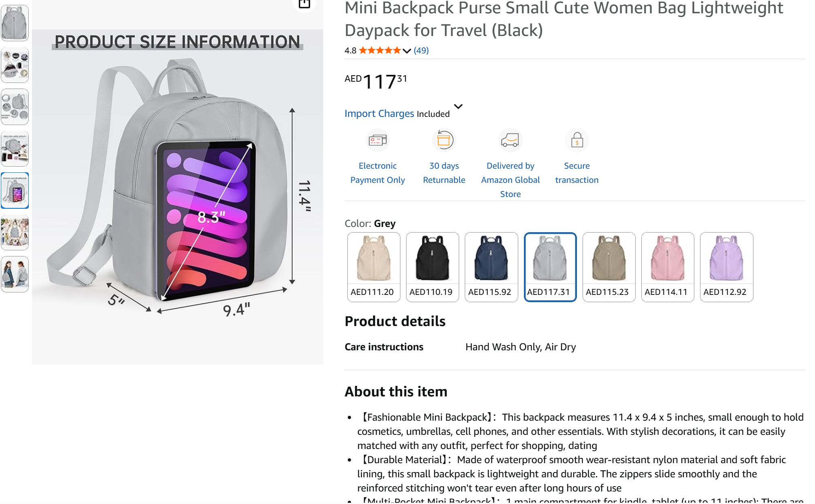Click the share icon above product image
This screenshot has width=815, height=504.
tap(304, 4)
